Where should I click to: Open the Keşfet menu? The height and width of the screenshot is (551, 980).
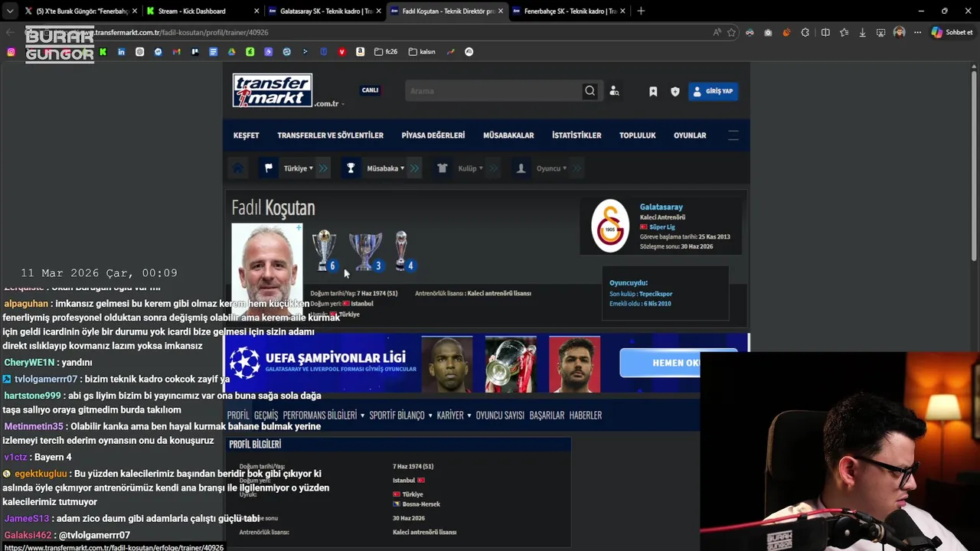[x=246, y=135]
